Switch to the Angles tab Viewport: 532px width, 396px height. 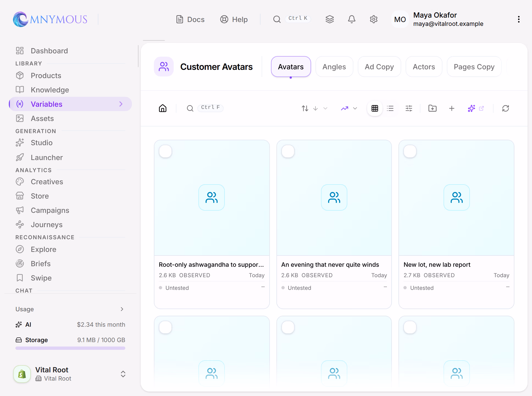click(334, 67)
